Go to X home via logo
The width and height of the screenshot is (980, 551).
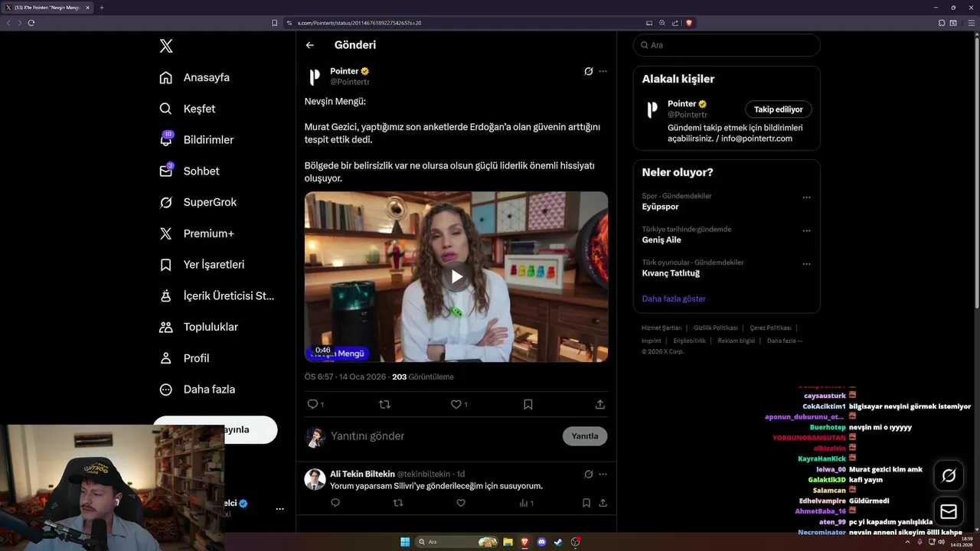pos(166,46)
